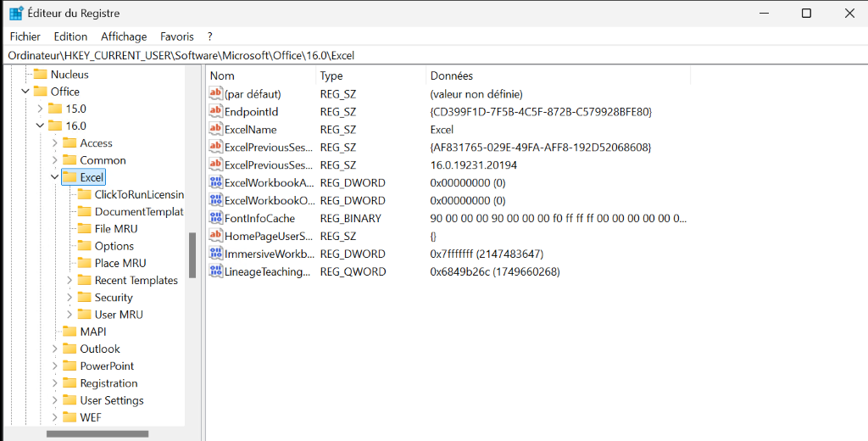Expand the Common key
This screenshot has height=441, width=868.
(55, 160)
